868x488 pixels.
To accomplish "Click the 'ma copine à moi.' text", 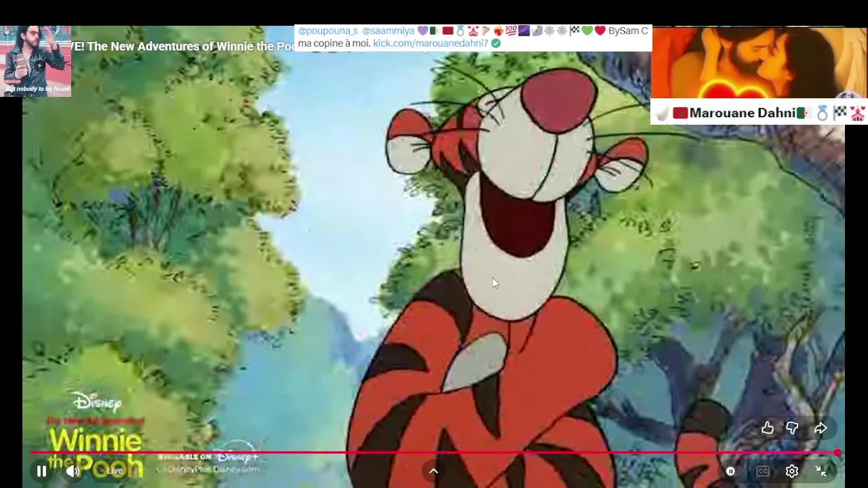I will pyautogui.click(x=334, y=43).
